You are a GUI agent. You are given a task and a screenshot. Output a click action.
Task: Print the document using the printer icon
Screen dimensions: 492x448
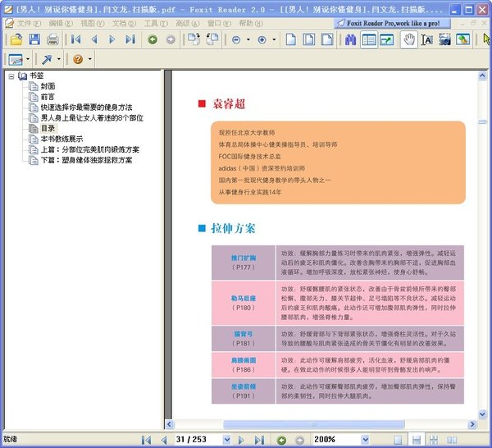[x=52, y=39]
